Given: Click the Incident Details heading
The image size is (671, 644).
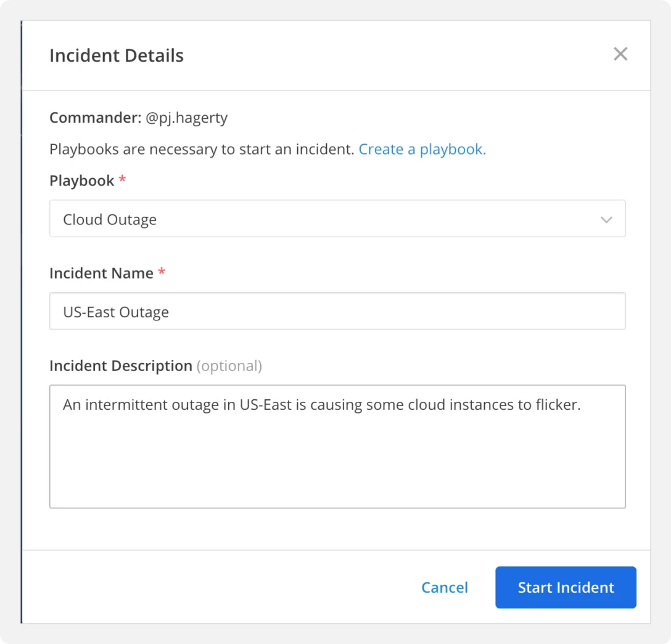Looking at the screenshot, I should point(117,55).
